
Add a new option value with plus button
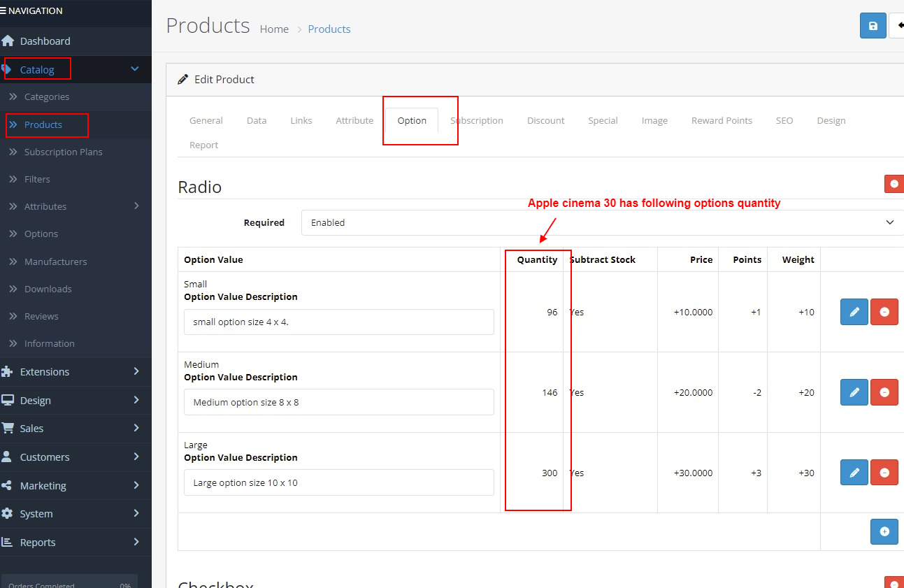pos(884,531)
